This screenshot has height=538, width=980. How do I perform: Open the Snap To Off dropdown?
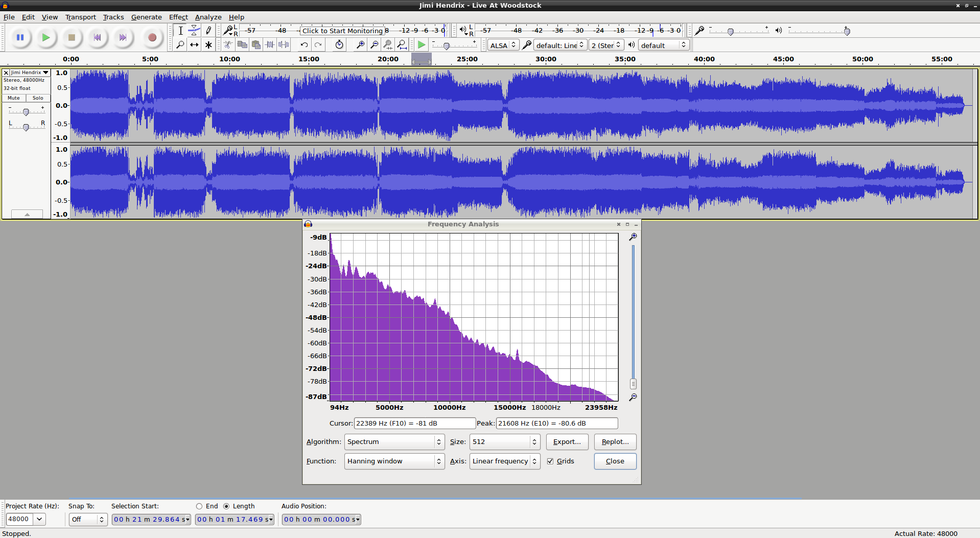pos(88,519)
